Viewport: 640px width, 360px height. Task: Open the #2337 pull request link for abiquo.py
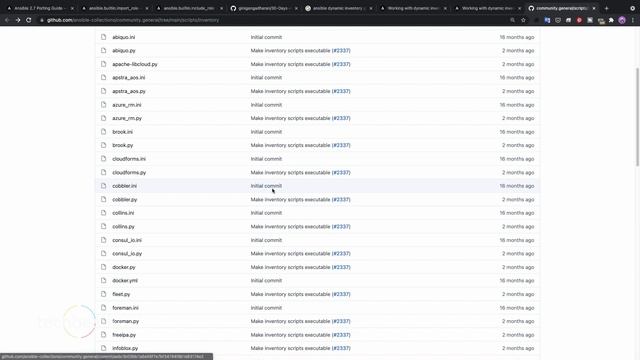point(341,51)
